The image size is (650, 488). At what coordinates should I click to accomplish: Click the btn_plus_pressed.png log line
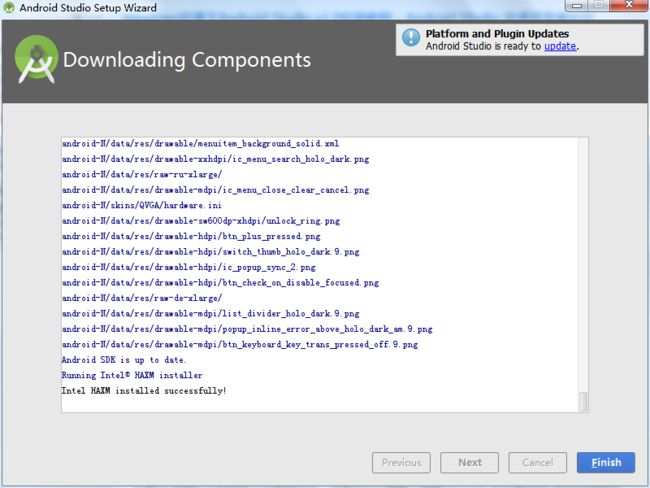191,236
